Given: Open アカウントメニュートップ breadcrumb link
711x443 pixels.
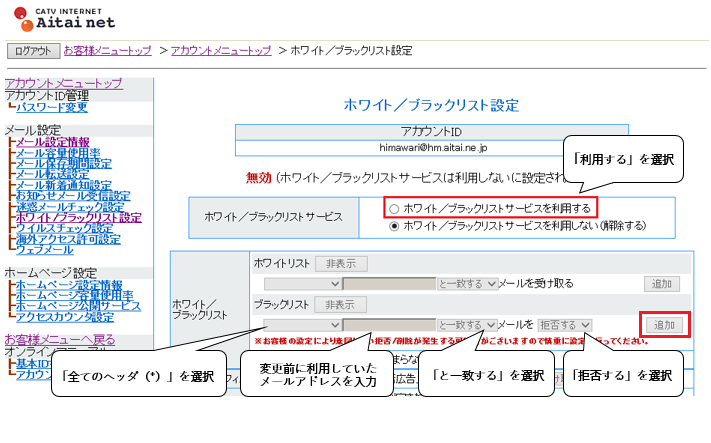Looking at the screenshot, I should pos(221,49).
